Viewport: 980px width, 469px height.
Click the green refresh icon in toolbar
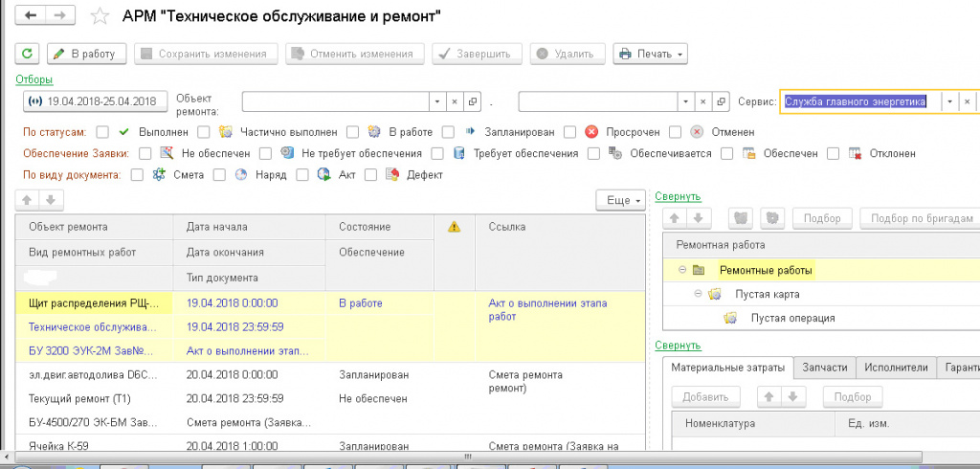pyautogui.click(x=28, y=54)
